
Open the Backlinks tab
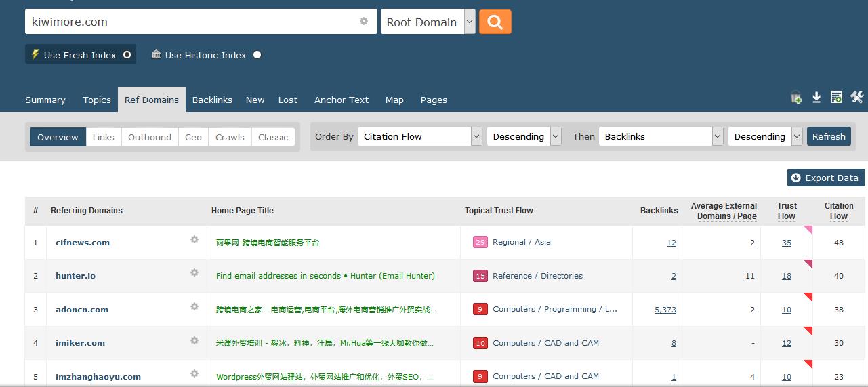pyautogui.click(x=212, y=100)
